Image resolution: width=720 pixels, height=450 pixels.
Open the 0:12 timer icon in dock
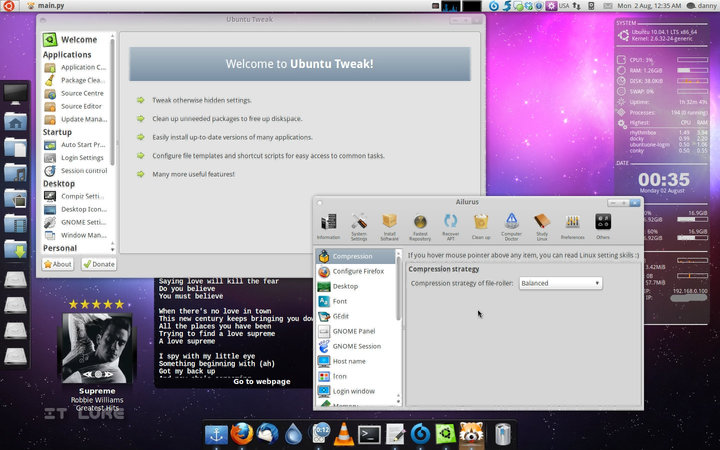(321, 433)
